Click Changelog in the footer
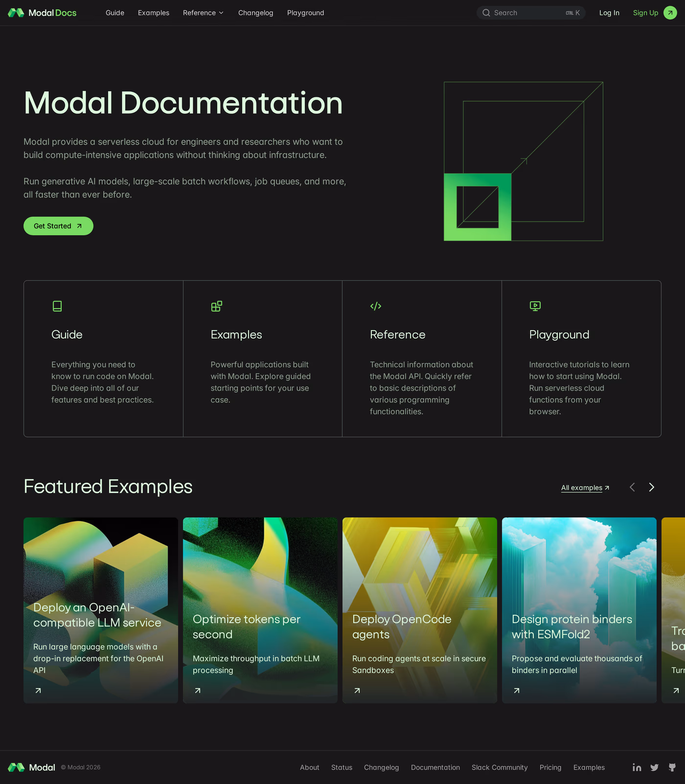Image resolution: width=685 pixels, height=784 pixels. click(x=382, y=767)
